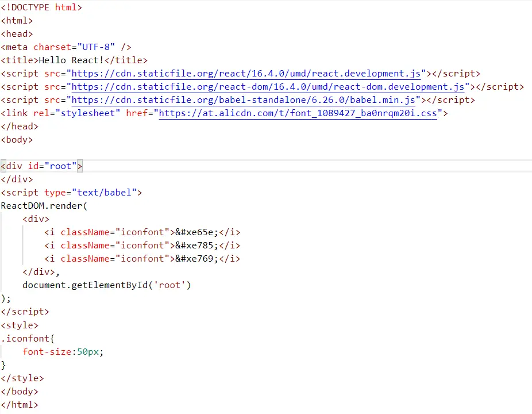Click the opening <head> tag
This screenshot has width=532, height=414.
[17, 34]
